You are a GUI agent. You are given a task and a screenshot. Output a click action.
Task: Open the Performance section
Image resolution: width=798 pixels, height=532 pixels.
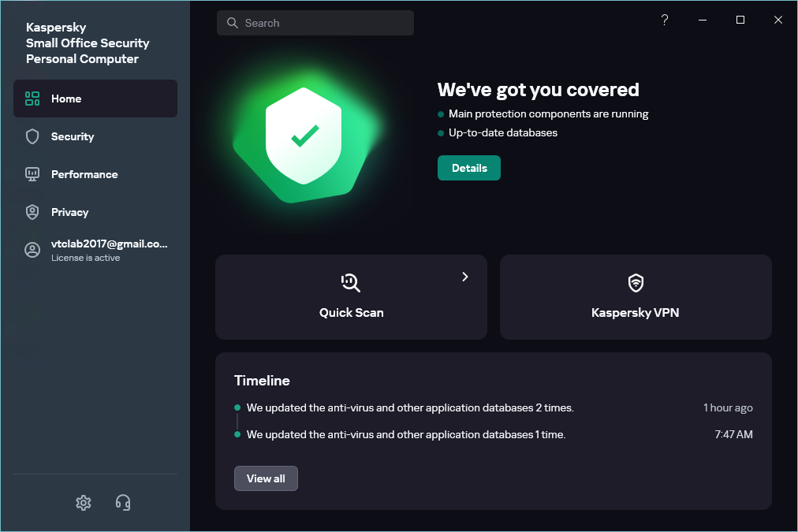pos(84,174)
